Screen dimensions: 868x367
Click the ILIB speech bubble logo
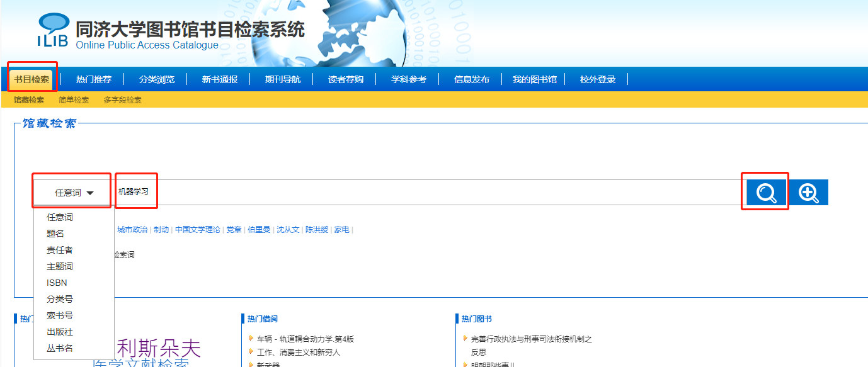[54, 30]
